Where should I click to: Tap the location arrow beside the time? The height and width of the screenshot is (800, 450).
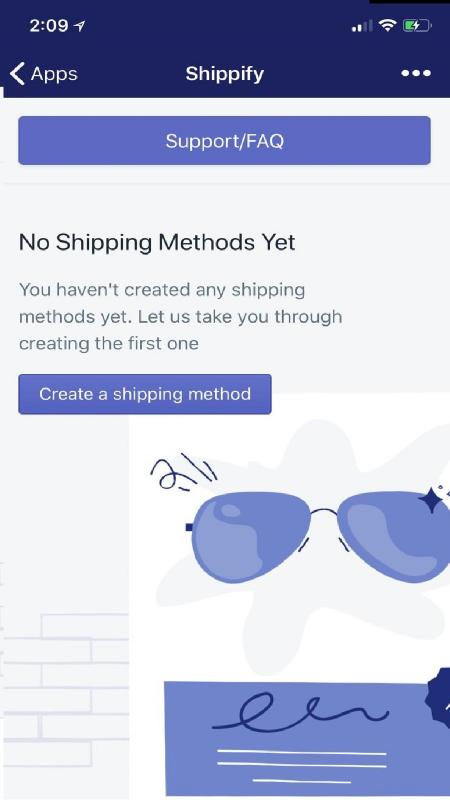click(x=80, y=26)
